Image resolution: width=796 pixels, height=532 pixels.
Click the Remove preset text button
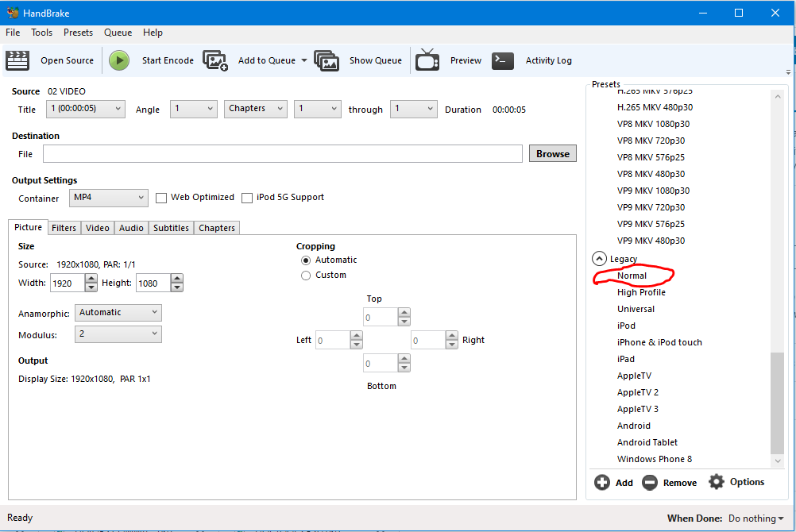pyautogui.click(x=680, y=483)
